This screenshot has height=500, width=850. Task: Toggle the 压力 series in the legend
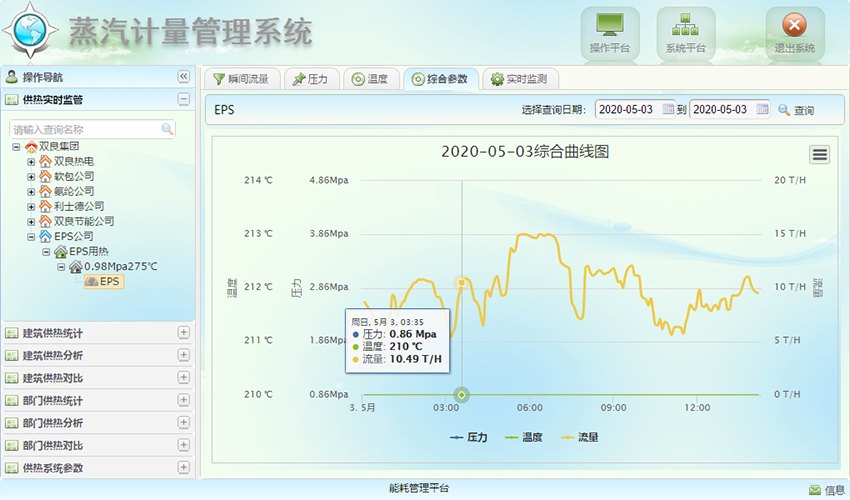pyautogui.click(x=467, y=437)
